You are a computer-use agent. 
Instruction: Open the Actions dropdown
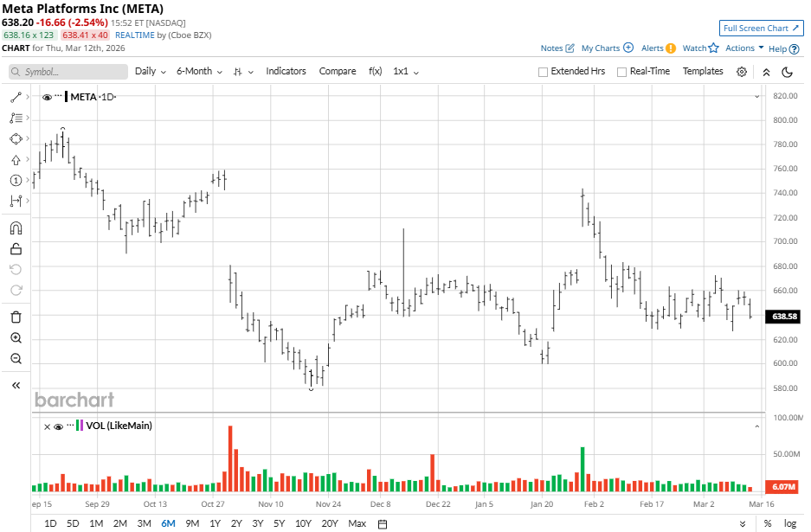[744, 48]
